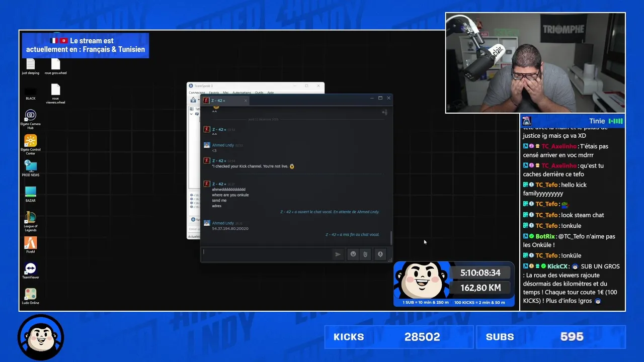Screen dimensions: 644x362
Task: Open the 'just sleeping' desktop file
Action: [30, 66]
